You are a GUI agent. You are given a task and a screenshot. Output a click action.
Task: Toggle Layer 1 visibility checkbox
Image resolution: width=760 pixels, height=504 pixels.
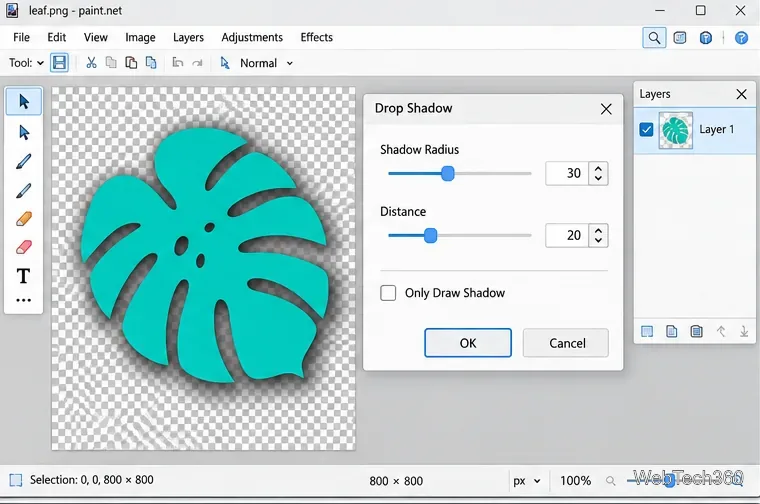tap(646, 129)
